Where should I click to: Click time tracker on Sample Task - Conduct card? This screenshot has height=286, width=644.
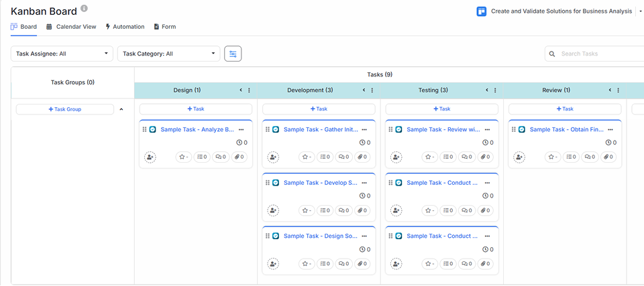(487, 196)
